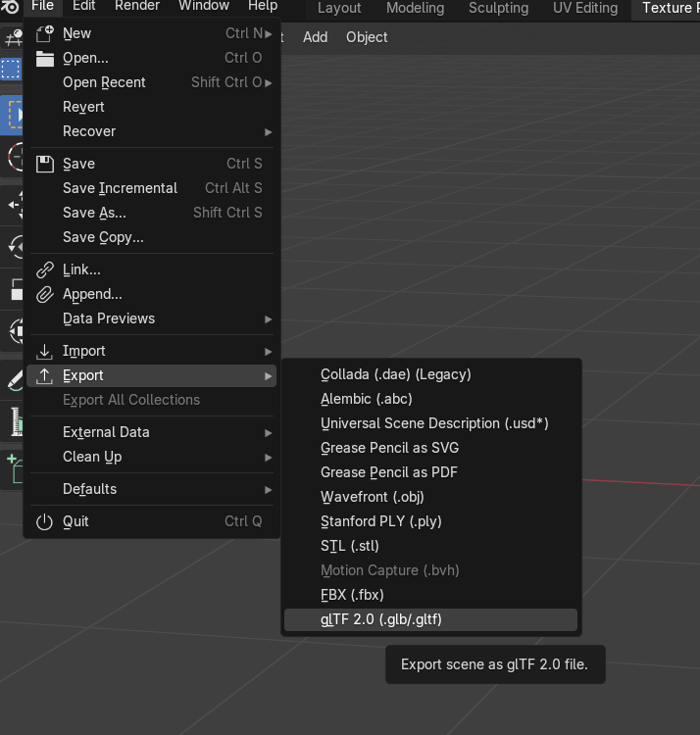Viewport: 700px width, 735px height.
Task: Click the Import download-arrow icon
Action: [x=44, y=351]
